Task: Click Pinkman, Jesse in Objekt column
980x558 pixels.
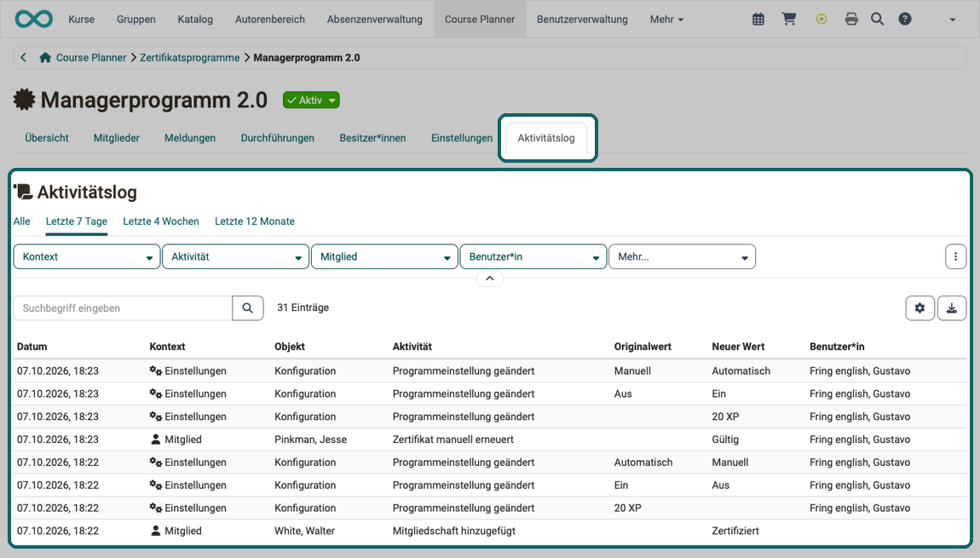Action: pyautogui.click(x=310, y=440)
